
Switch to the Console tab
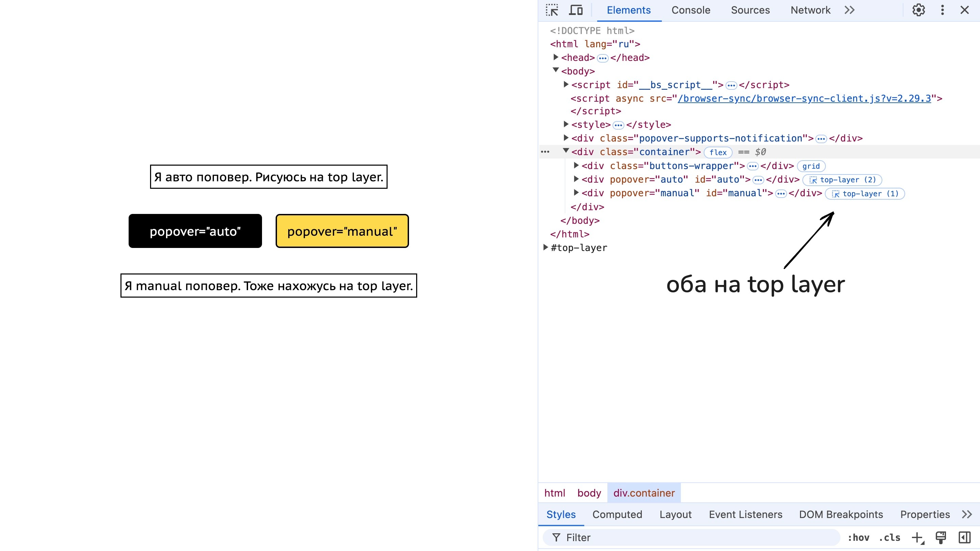point(690,10)
